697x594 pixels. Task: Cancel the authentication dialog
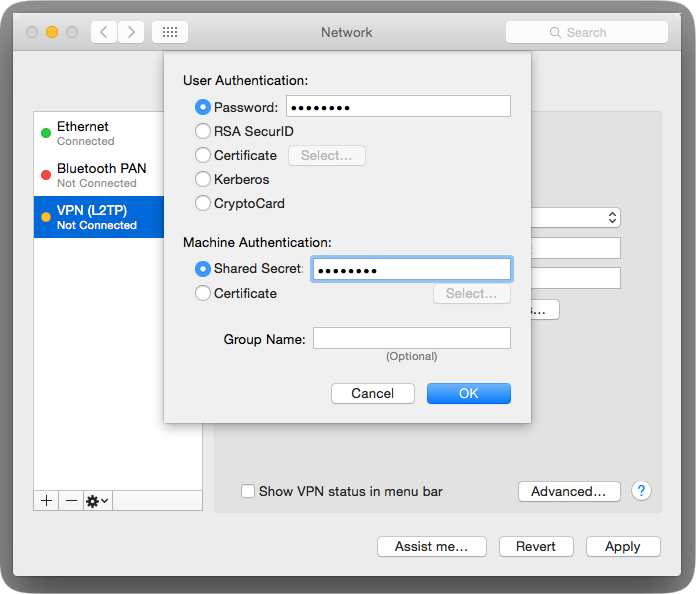click(x=373, y=393)
